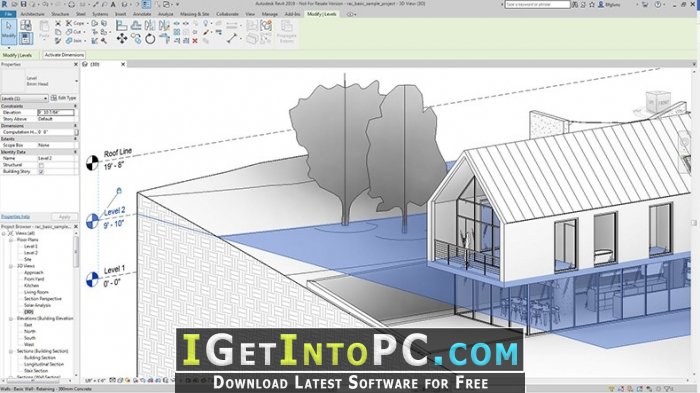This screenshot has width=700, height=393.
Task: Toggle the Level 2 3D extents lock icon
Action: pyautogui.click(x=119, y=191)
